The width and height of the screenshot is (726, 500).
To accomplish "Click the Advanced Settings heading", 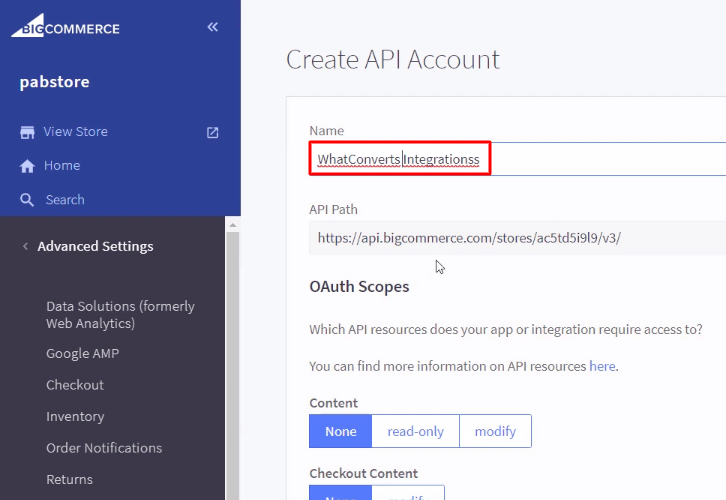I will point(95,246).
